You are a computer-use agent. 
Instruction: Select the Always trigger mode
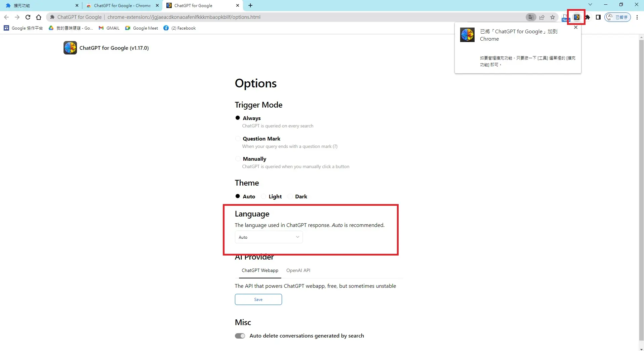238,118
